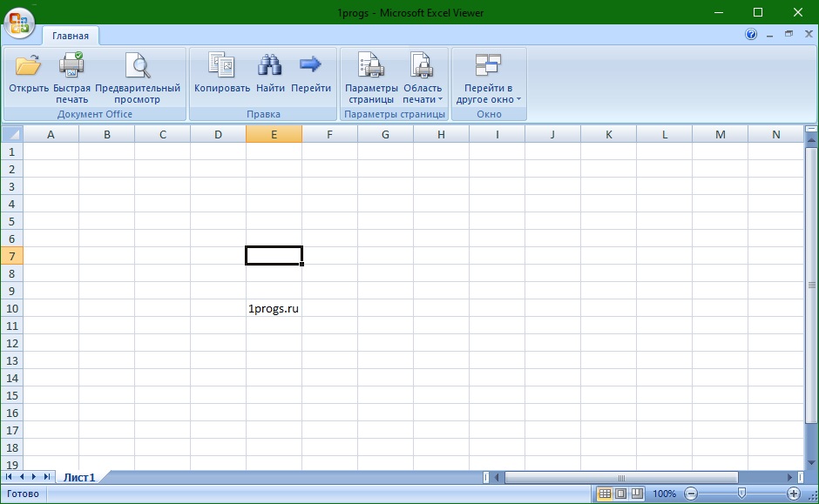The width and height of the screenshot is (819, 504).
Task: Click horizontal scrollbar left arrow
Action: [x=497, y=477]
